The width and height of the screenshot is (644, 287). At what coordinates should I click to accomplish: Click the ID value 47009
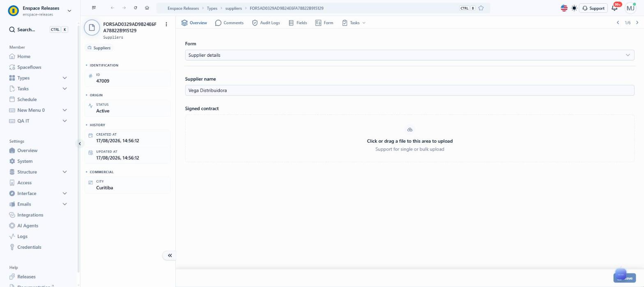point(103,81)
